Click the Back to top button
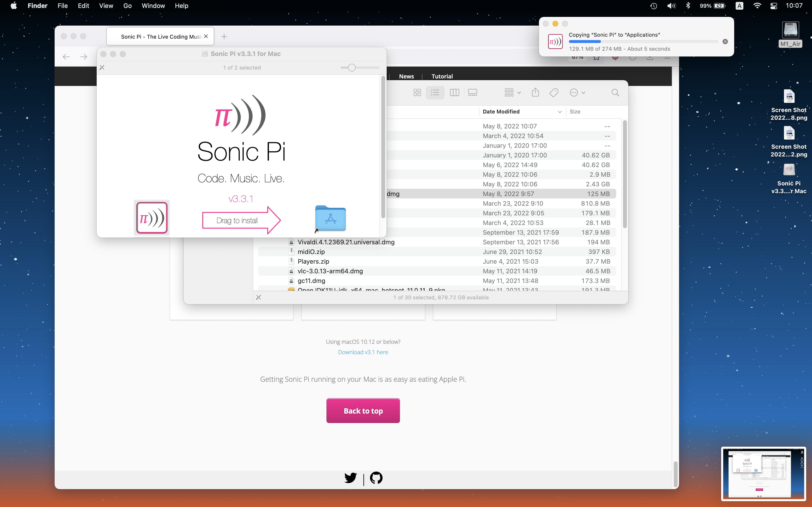The height and width of the screenshot is (507, 812). [363, 410]
